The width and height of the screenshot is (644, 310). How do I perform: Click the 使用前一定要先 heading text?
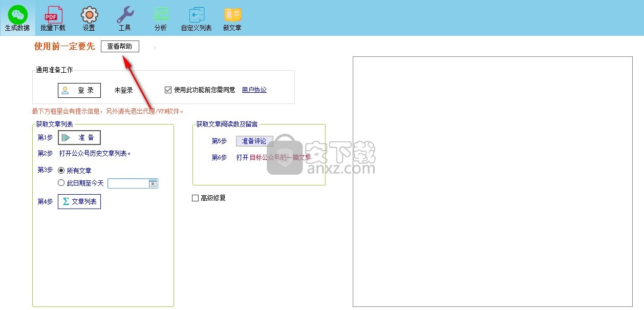click(65, 46)
